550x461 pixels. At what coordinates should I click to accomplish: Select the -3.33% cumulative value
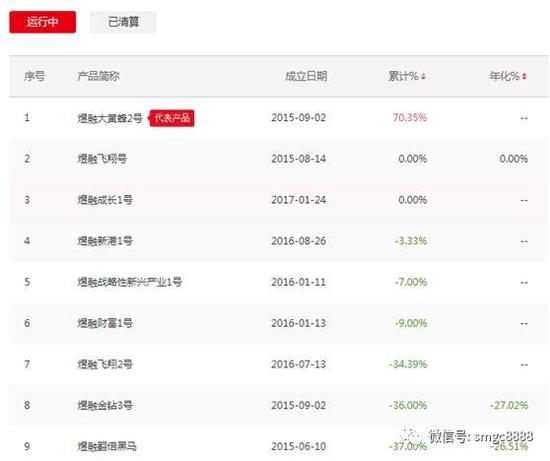click(x=411, y=241)
